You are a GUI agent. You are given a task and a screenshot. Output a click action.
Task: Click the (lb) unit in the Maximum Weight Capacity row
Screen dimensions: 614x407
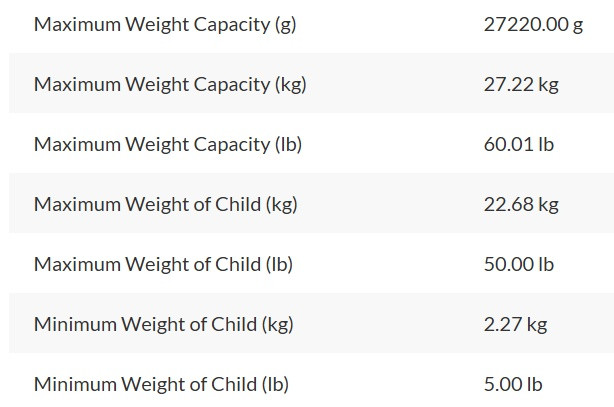tap(288, 145)
